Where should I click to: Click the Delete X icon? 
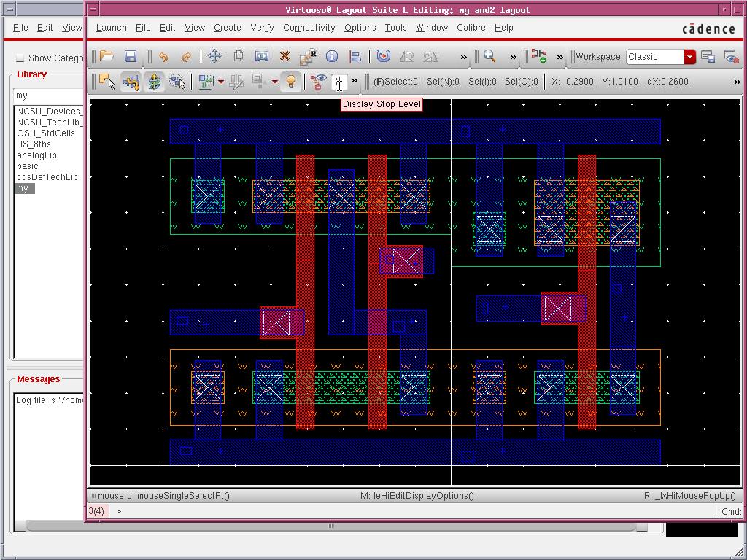[x=285, y=57]
